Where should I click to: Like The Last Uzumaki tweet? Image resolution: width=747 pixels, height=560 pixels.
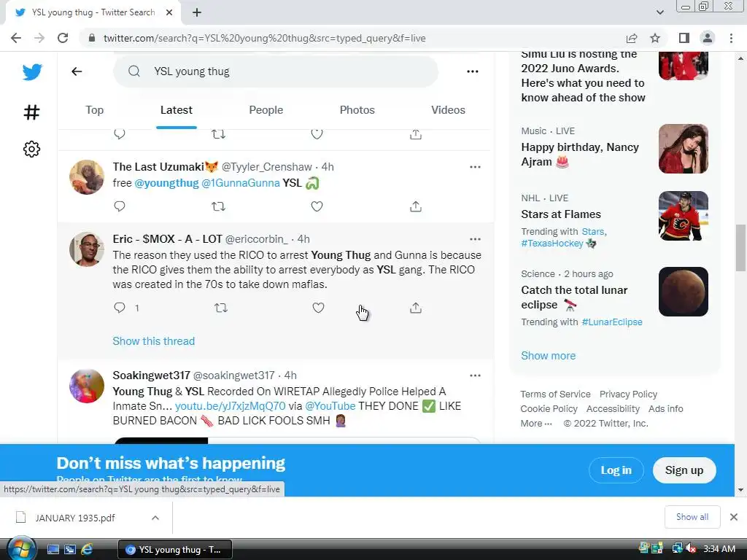tap(317, 206)
